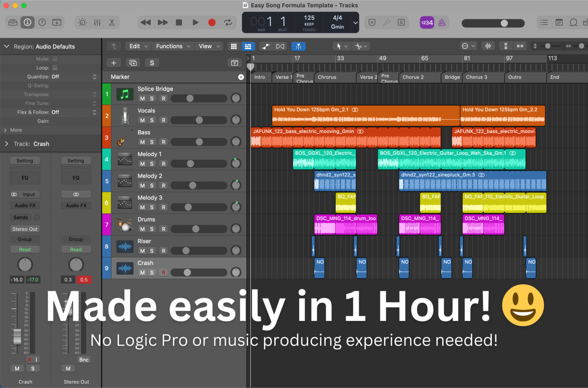The width and height of the screenshot is (588, 388).
Task: Open the LCD display mode dropdown arrow
Action: pos(355,22)
